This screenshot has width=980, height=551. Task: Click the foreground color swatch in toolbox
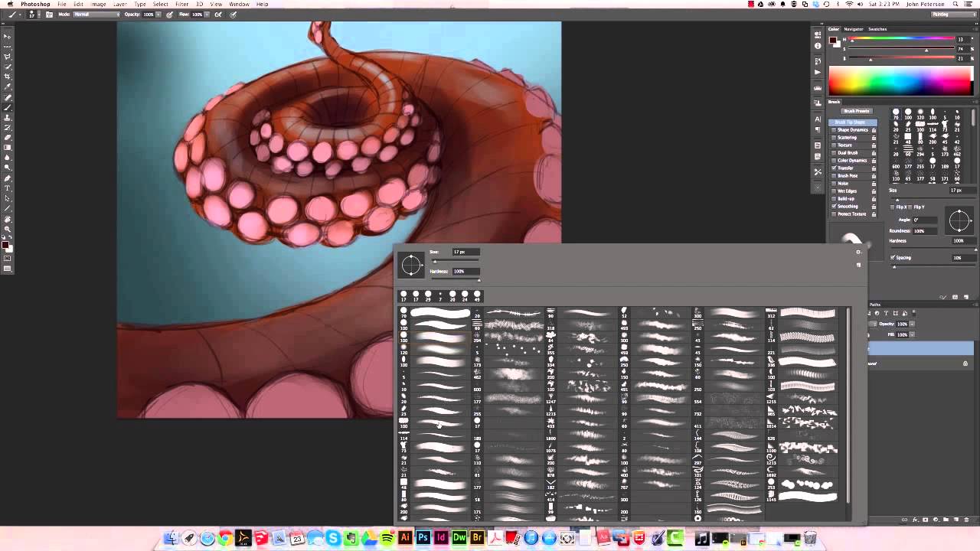tap(6, 245)
